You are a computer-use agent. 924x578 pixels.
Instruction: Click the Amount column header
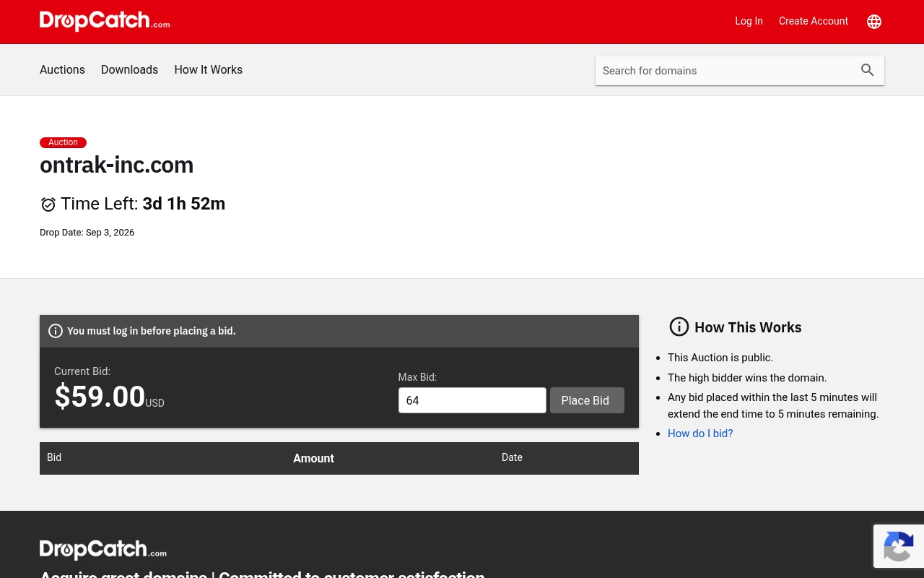(x=313, y=458)
